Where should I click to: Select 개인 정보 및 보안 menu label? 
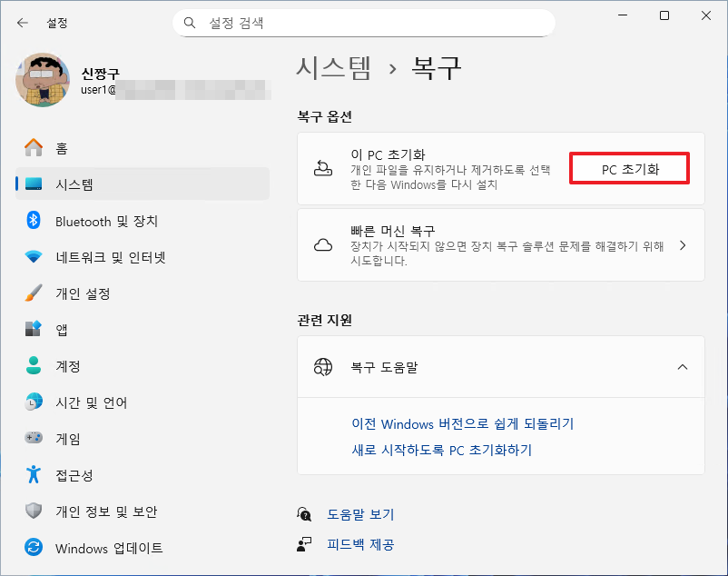pyautogui.click(x=106, y=511)
